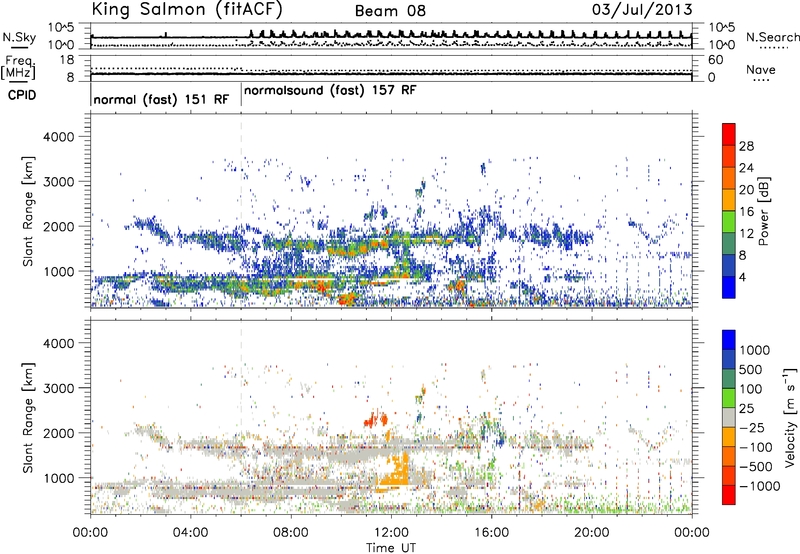Click the '04:00' time axis tick label

(190, 533)
